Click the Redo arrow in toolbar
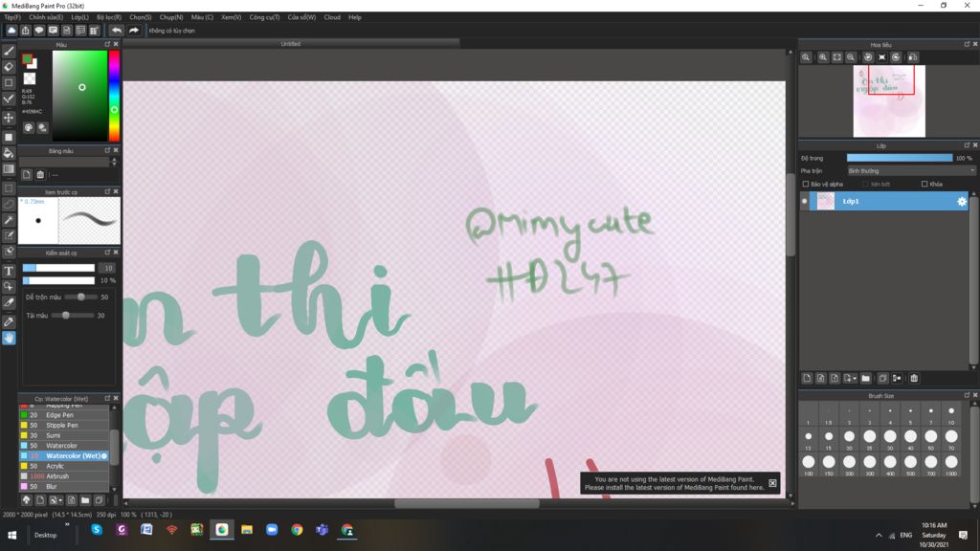Image resolution: width=980 pixels, height=551 pixels. [x=134, y=30]
